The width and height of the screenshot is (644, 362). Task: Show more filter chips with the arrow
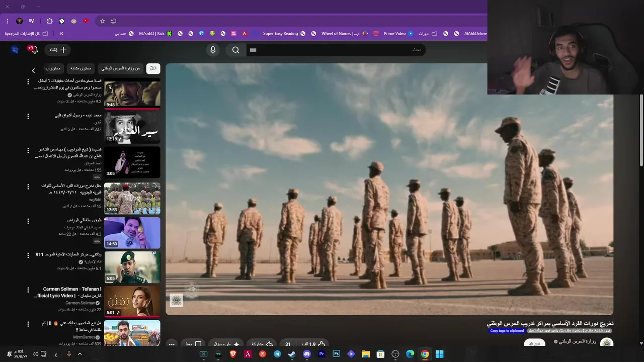pyautogui.click(x=33, y=71)
